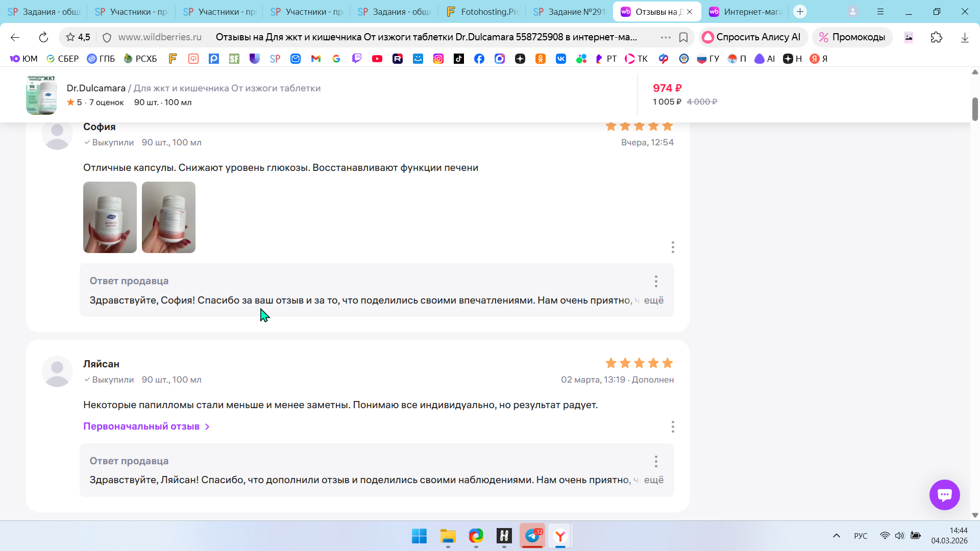Screen dimensions: 980x551
Task: Bookmark this page with the bookmark icon
Action: click(x=683, y=37)
